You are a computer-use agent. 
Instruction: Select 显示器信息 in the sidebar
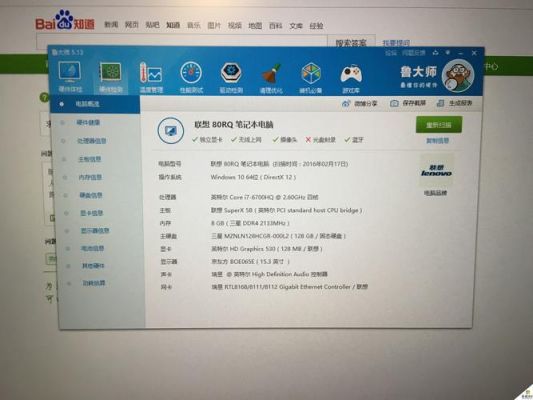pos(95,231)
